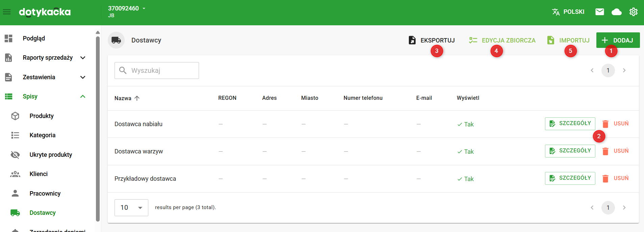Click the Dostawcy truck header icon

(x=116, y=40)
